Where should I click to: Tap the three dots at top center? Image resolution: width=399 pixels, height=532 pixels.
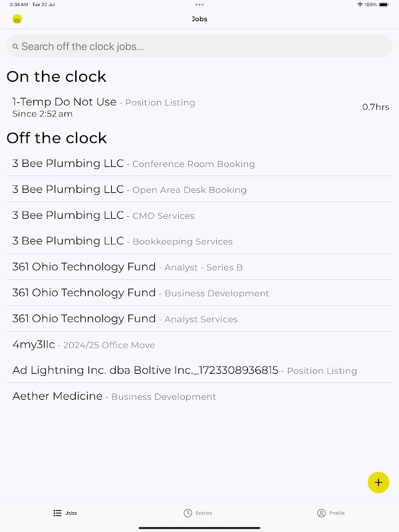(x=199, y=5)
